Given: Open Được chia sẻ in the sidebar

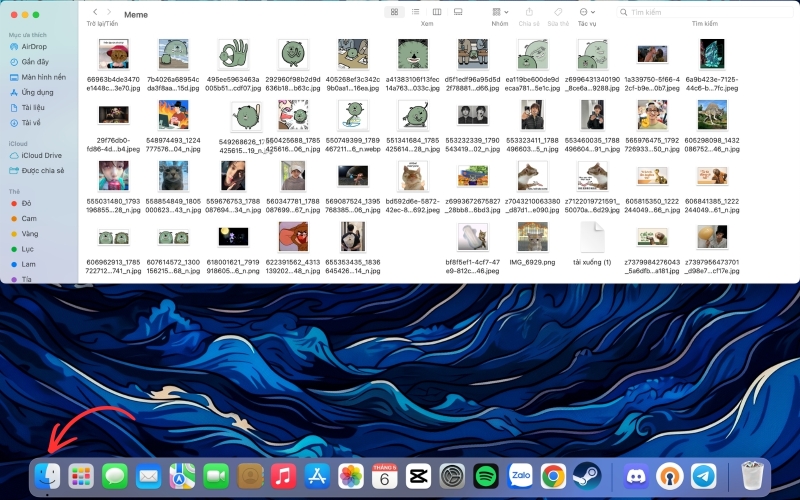Looking at the screenshot, I should point(43,170).
